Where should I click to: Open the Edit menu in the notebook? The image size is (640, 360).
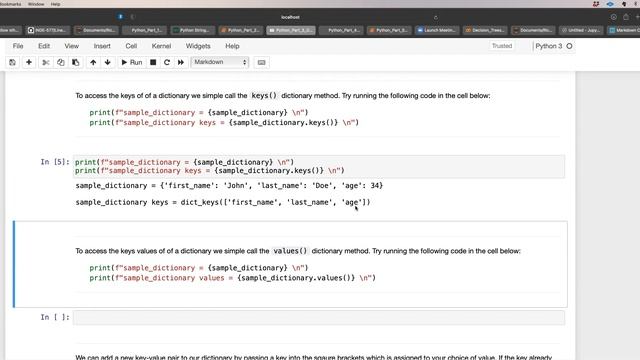[x=44, y=46]
